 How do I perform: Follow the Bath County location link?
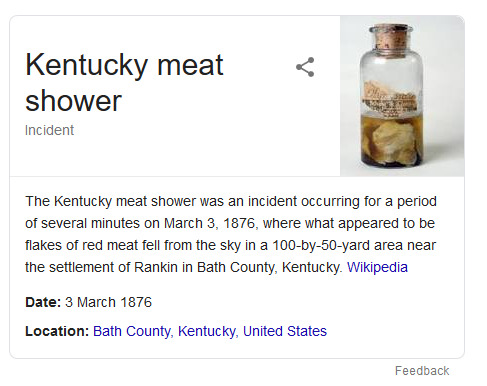(132, 331)
